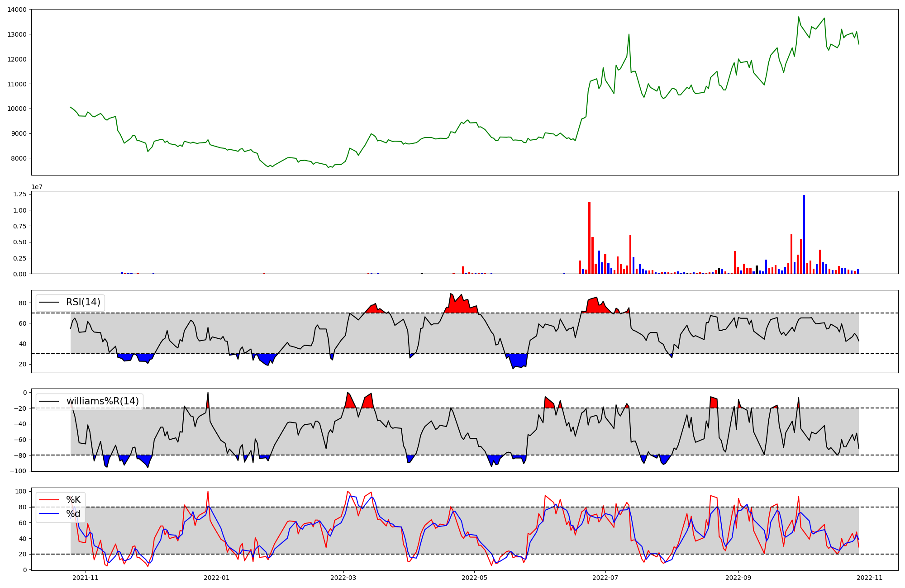Click the 2021-11 date axis label

coord(86,578)
